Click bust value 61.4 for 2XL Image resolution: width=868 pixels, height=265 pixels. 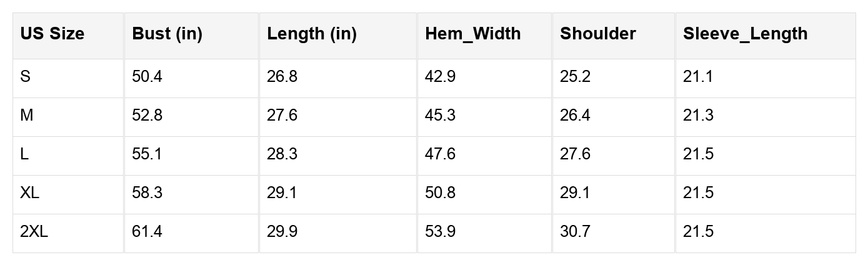coord(147,232)
